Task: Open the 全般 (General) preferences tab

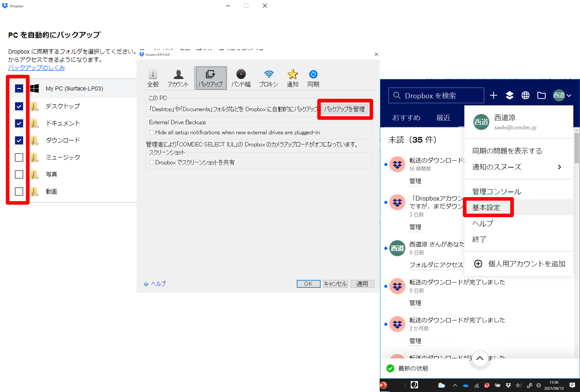Action: tap(153, 78)
